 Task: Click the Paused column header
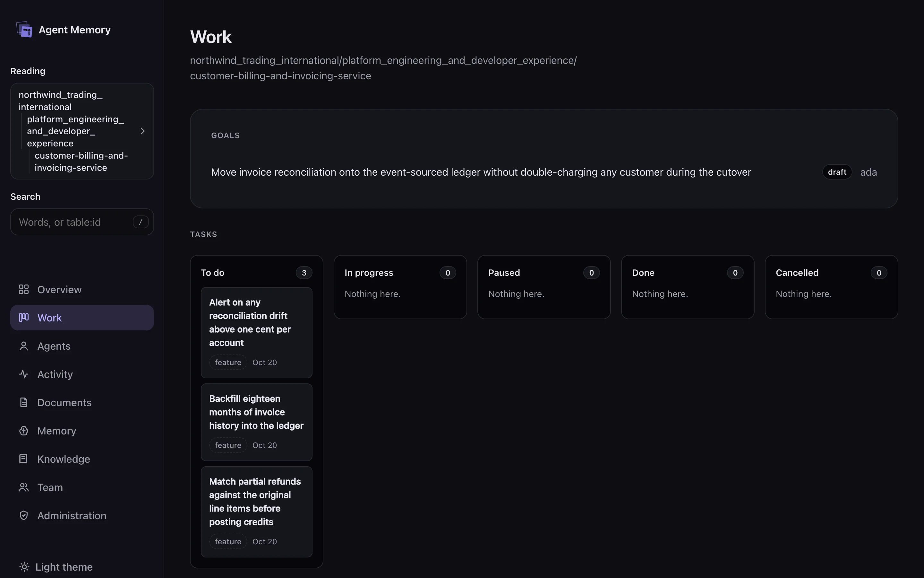tap(504, 273)
